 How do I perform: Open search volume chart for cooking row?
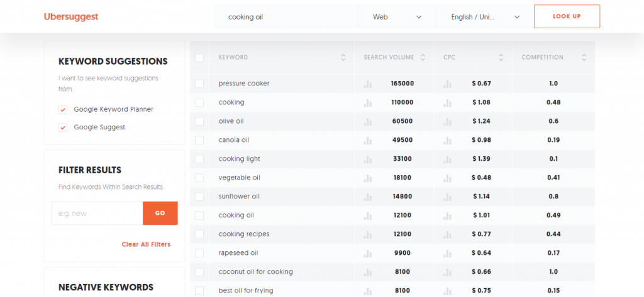[367, 103]
